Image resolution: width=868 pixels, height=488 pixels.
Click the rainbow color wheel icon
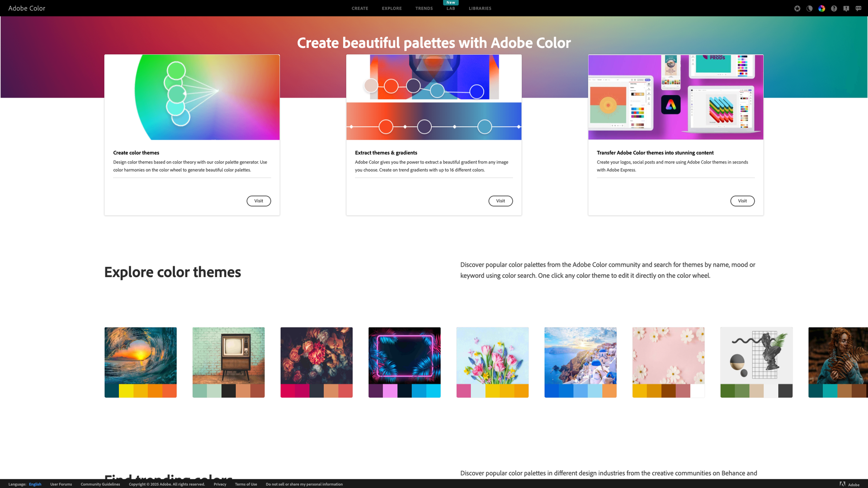(x=822, y=8)
